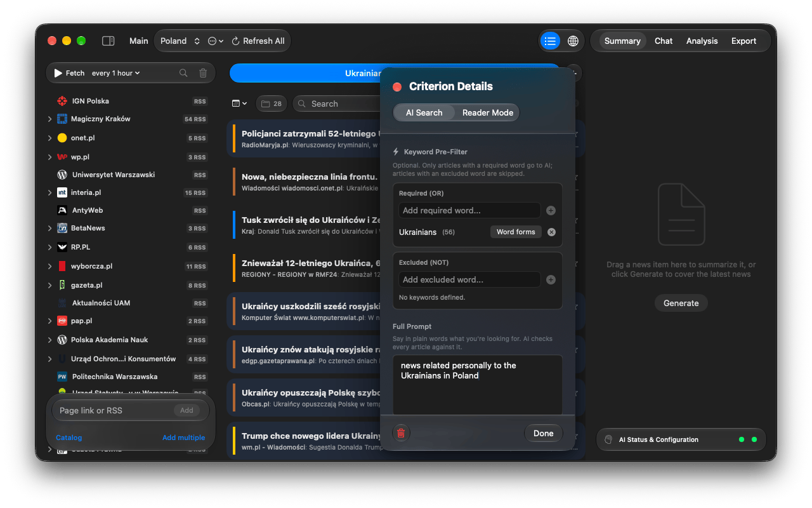Click the feed search magnifier icon
This screenshot has height=508, width=812.
[183, 73]
